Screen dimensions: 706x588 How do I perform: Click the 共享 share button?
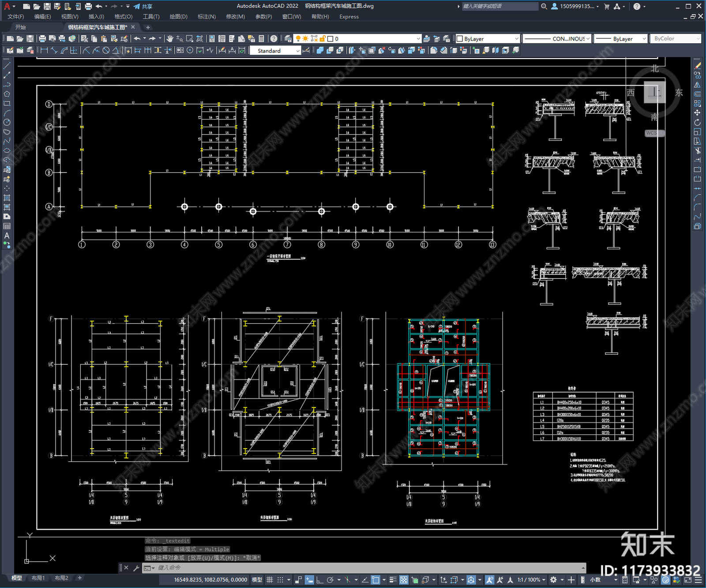point(143,6)
